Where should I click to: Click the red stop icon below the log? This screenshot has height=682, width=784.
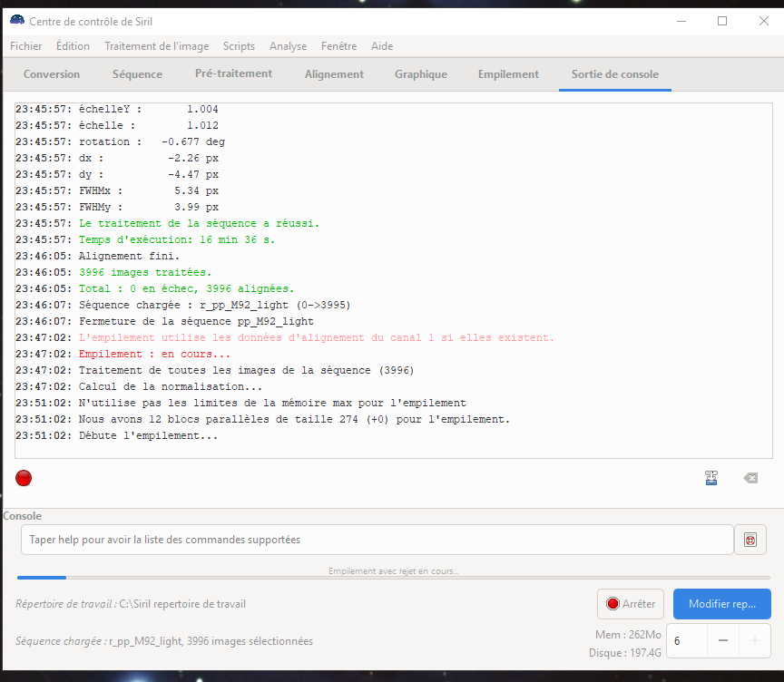(24, 478)
